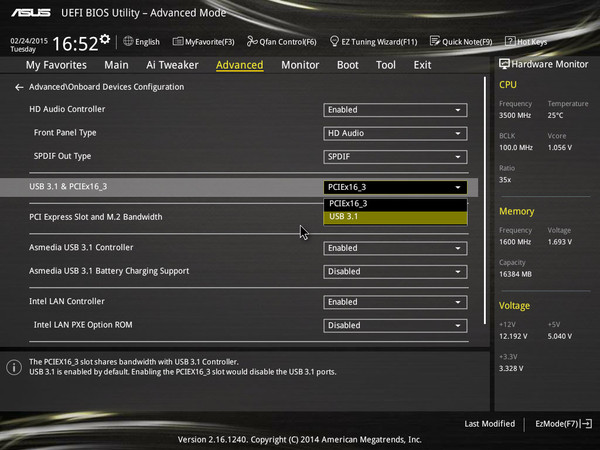This screenshot has height=450, width=600.
Task: Launch EZ Tuning Wizard(F11)
Action: tap(373, 42)
